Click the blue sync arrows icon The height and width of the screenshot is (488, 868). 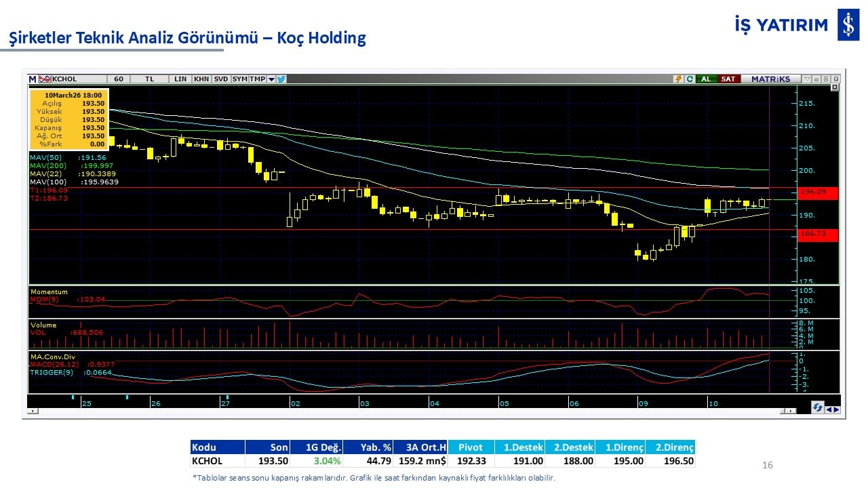click(x=818, y=407)
